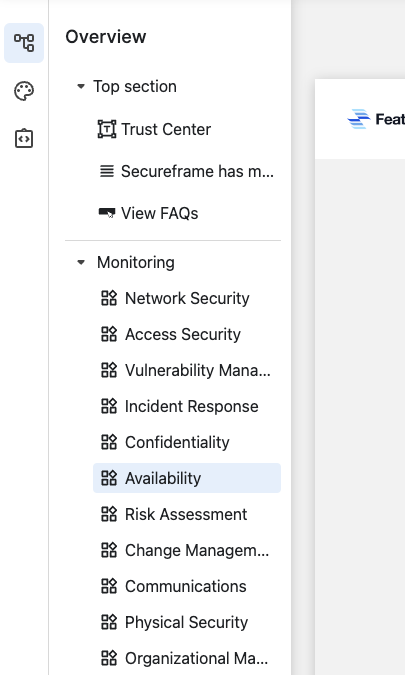
Task: Click the widget icon beside Network Security
Action: pyautogui.click(x=109, y=298)
